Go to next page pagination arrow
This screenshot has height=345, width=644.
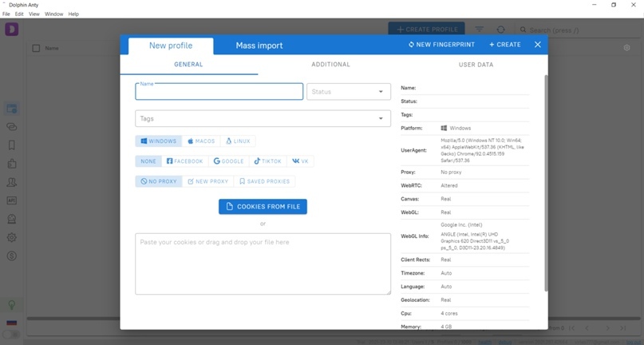[608, 327]
